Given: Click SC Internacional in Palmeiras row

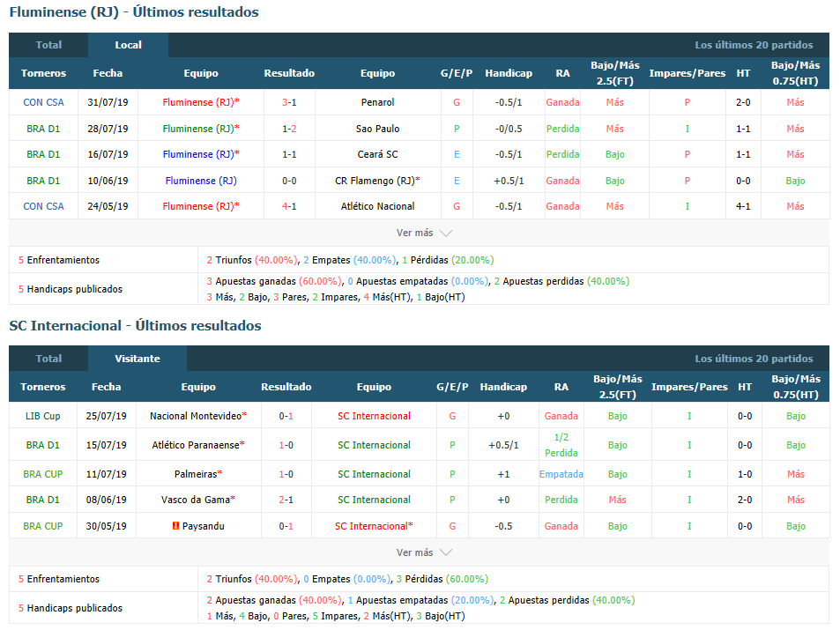Looking at the screenshot, I should 374,474.
